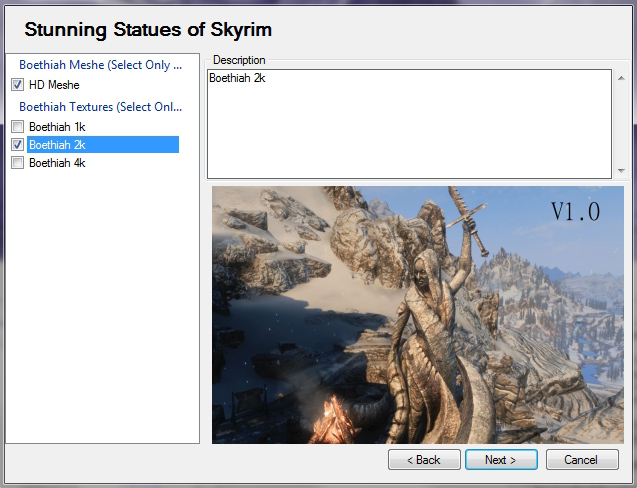The height and width of the screenshot is (488, 637).
Task: Toggle the HD Meshe checkbox
Action: pos(17,85)
